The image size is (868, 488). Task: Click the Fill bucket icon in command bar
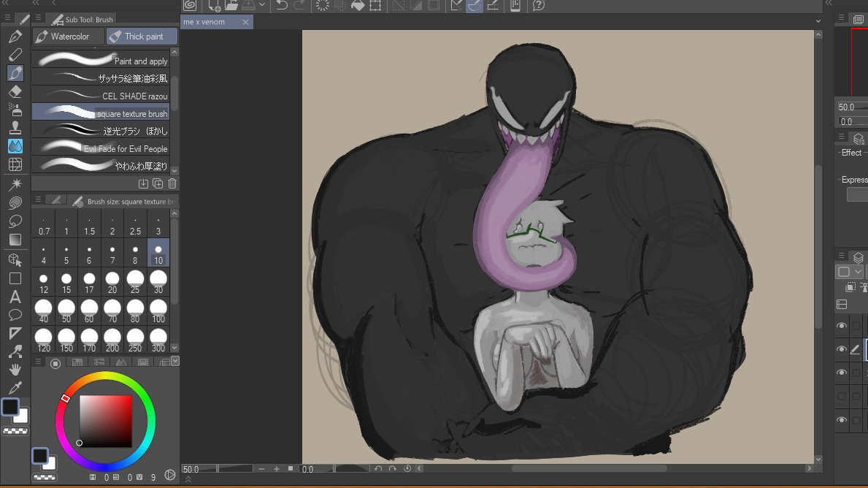coord(358,6)
